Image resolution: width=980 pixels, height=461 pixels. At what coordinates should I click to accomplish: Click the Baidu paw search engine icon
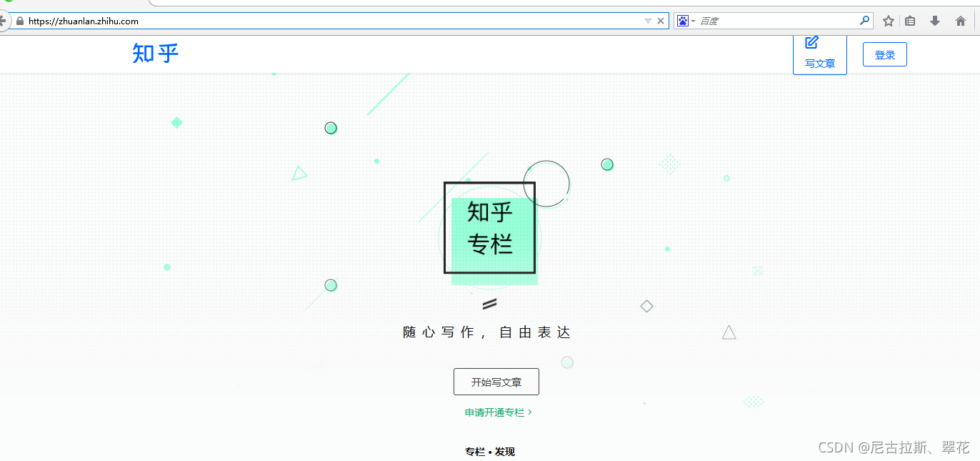coord(683,21)
